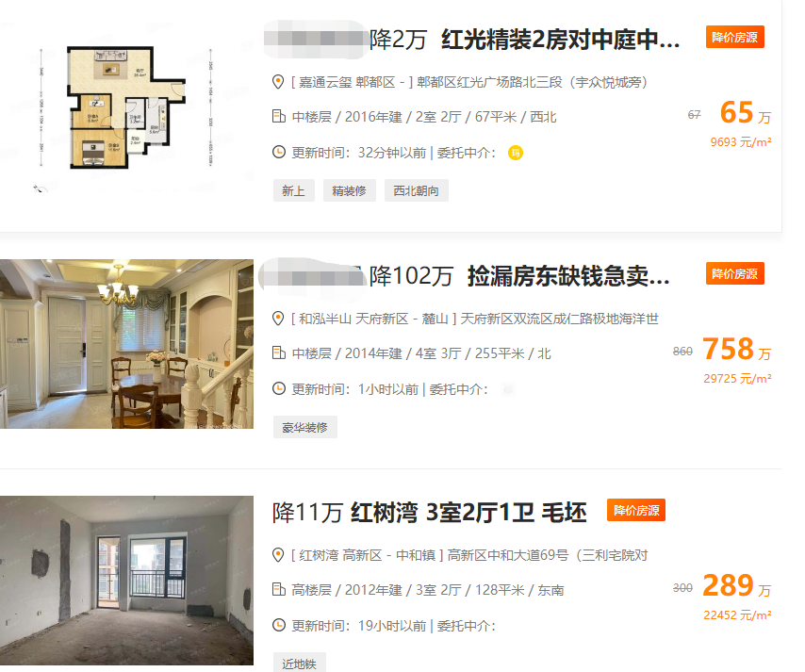Click clock icon next to 1小时以前
The width and height of the screenshot is (805, 672).
pos(278,388)
